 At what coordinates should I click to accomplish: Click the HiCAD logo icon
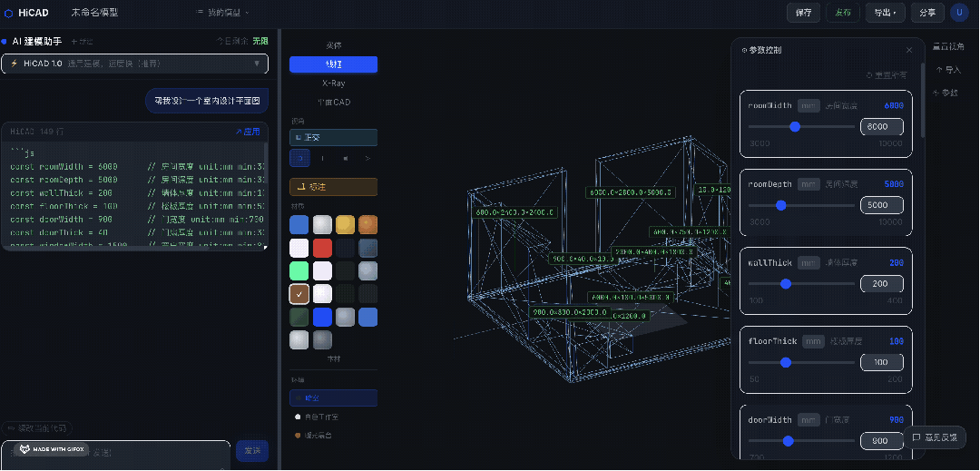pos(8,13)
